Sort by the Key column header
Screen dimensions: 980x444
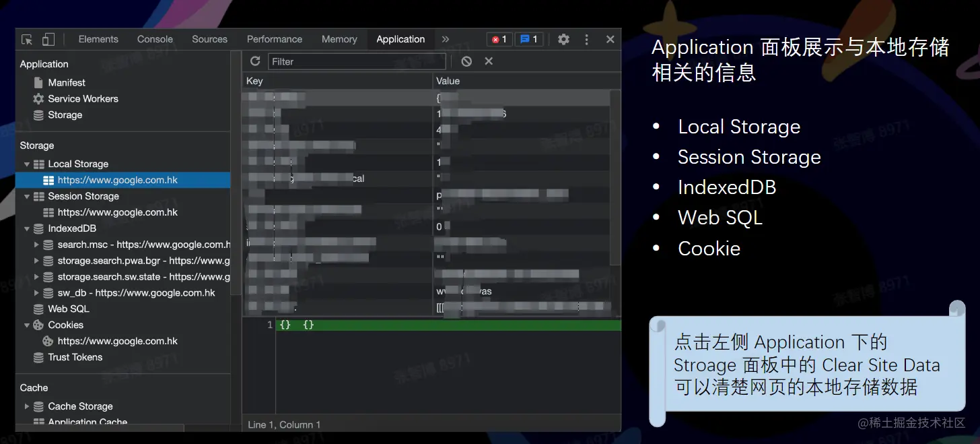pos(337,81)
